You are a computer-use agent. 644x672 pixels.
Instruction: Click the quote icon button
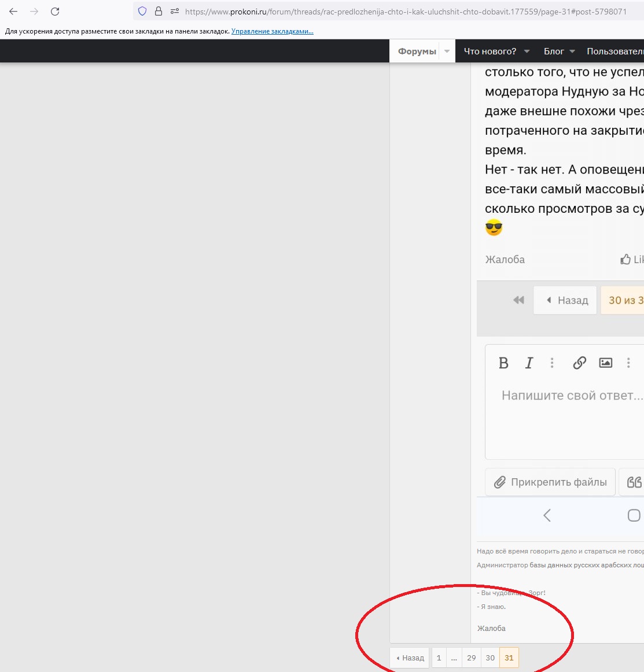pos(634,482)
